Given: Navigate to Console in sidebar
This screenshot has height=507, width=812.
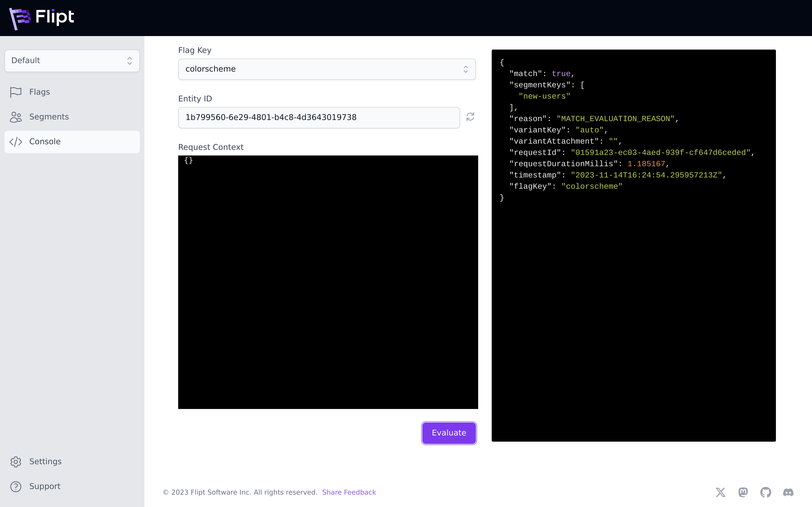Looking at the screenshot, I should (x=45, y=142).
